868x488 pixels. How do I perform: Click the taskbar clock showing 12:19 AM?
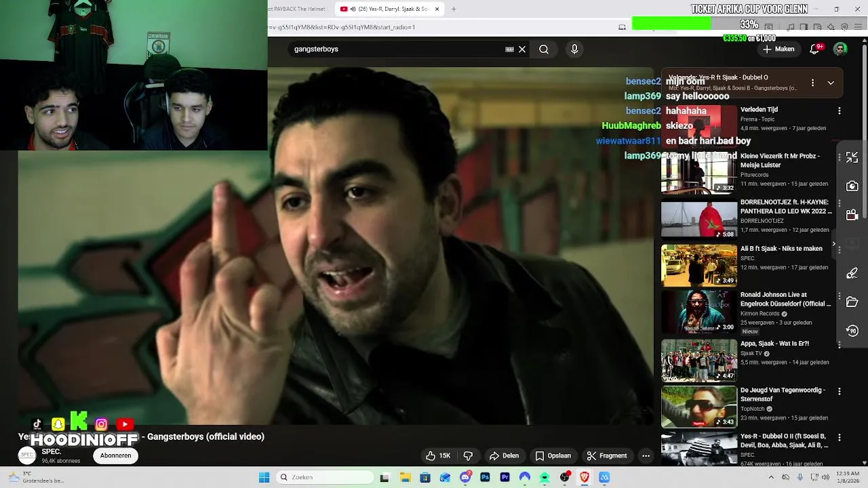point(847,477)
